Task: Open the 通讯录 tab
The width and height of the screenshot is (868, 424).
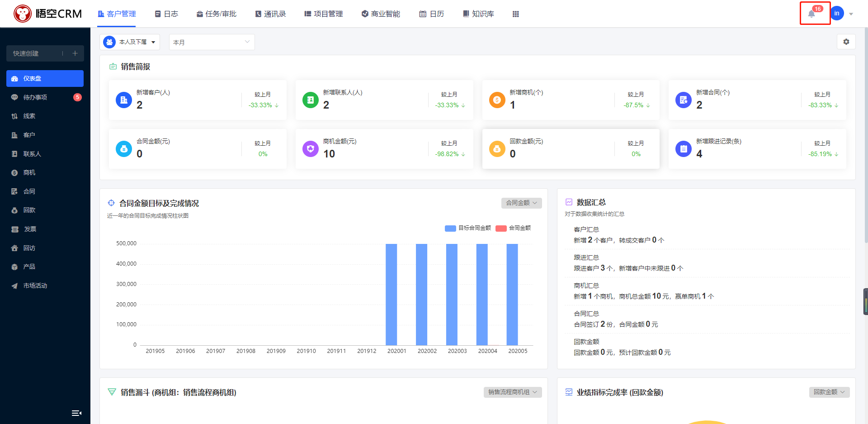Action: point(270,14)
